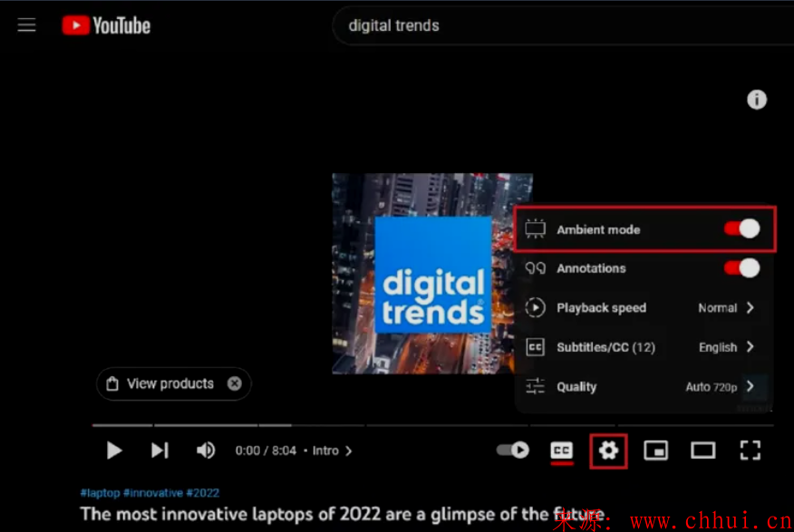The height and width of the screenshot is (532, 794).
Task: Toggle Annotations switch
Action: (x=741, y=267)
